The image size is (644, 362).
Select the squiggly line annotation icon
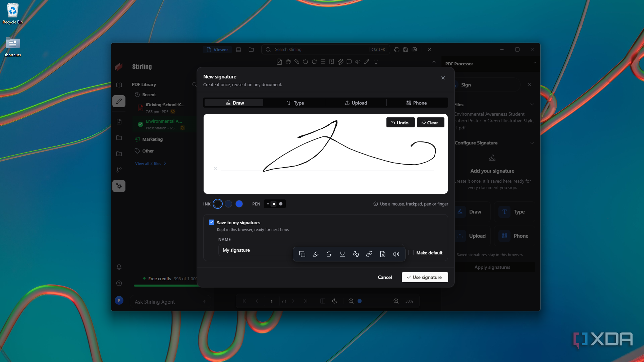click(356, 254)
